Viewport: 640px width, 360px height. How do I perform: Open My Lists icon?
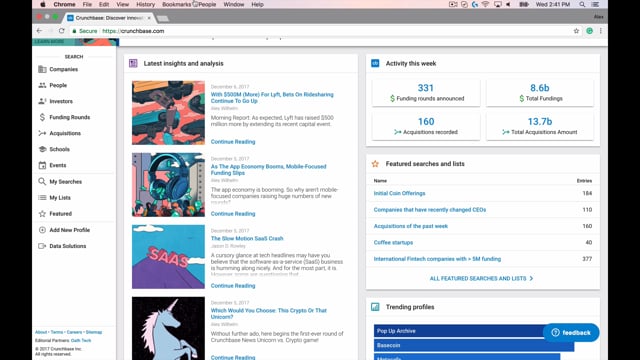[x=42, y=198]
